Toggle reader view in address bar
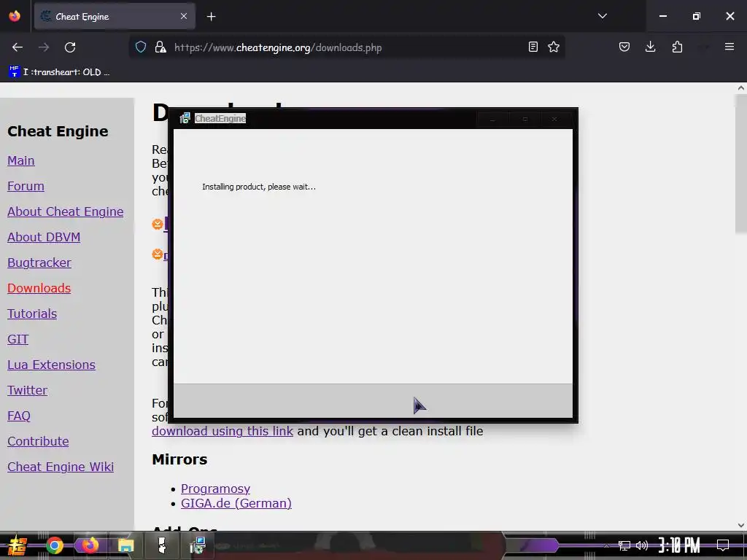Screen dimensions: 747x560 coord(533,47)
